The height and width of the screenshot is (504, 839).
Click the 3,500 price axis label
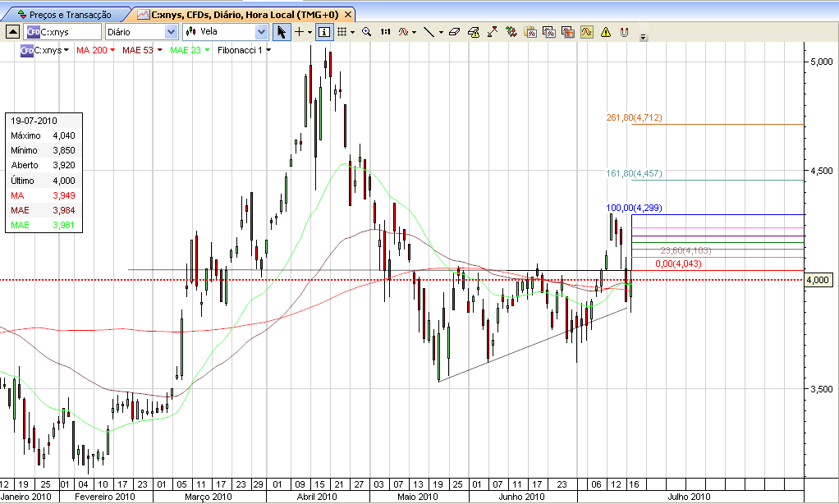(x=821, y=390)
